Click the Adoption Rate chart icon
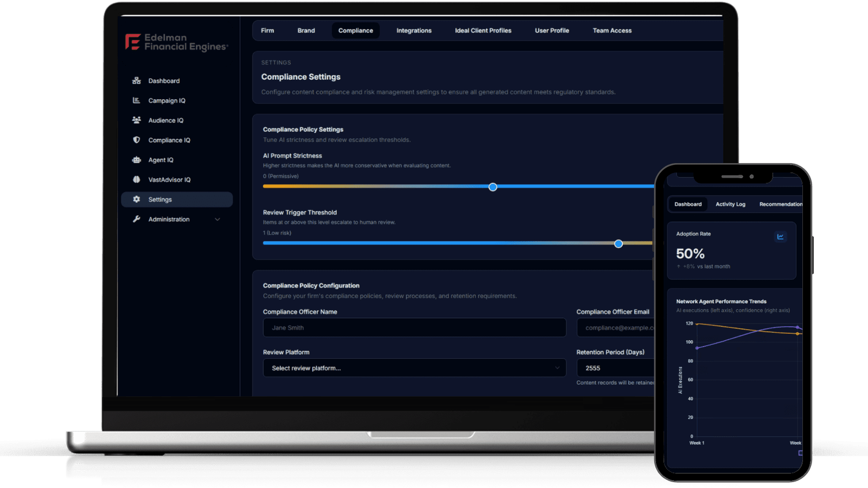Viewport: 868px width, 488px height. [x=780, y=236]
